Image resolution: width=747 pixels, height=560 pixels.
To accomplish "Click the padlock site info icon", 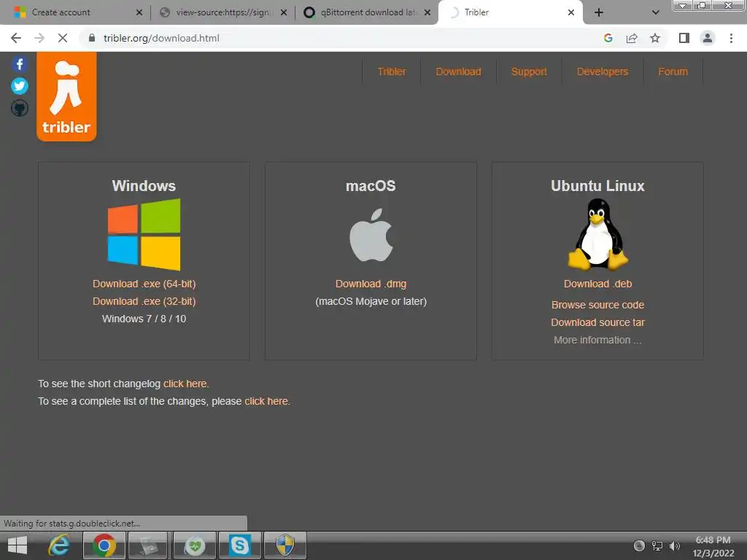I will click(92, 38).
